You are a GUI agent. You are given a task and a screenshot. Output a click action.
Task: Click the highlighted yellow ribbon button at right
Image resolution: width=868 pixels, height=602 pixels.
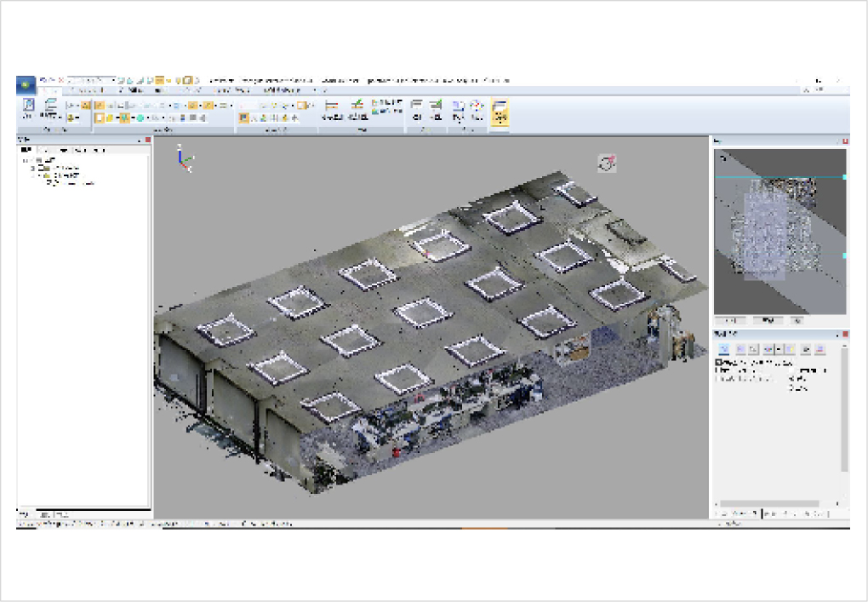(500, 112)
